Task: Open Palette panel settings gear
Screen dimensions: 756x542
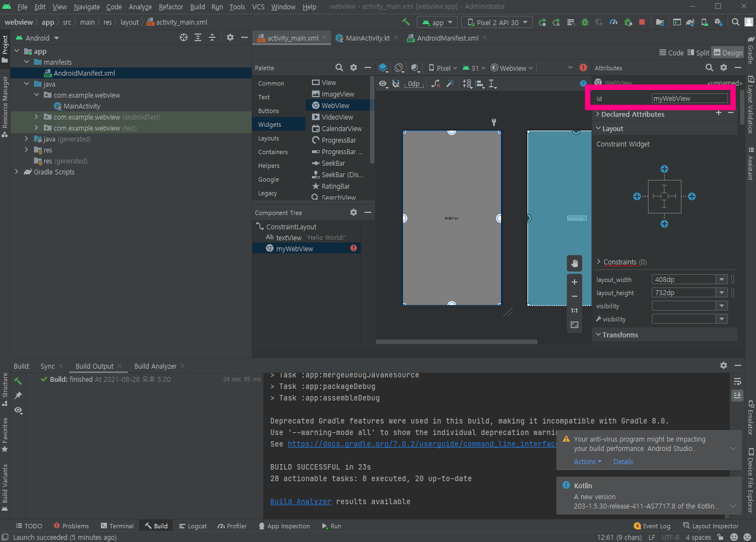Action: point(354,67)
